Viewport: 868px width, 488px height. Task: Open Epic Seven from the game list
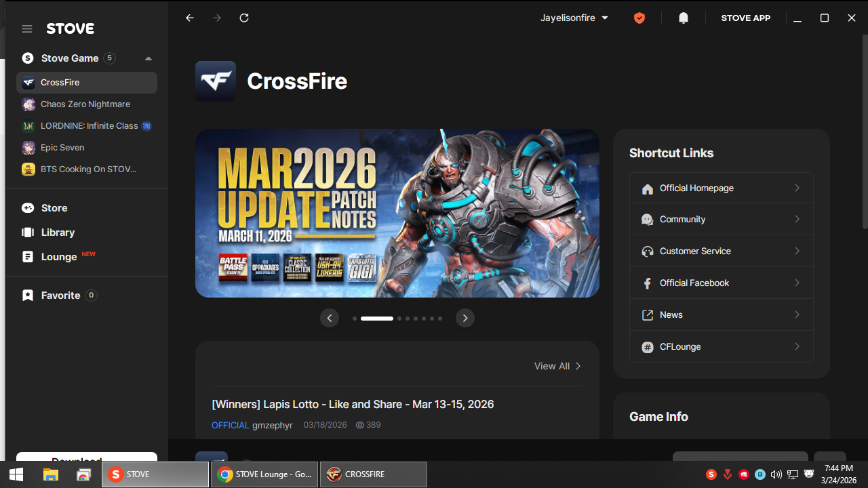tap(62, 148)
